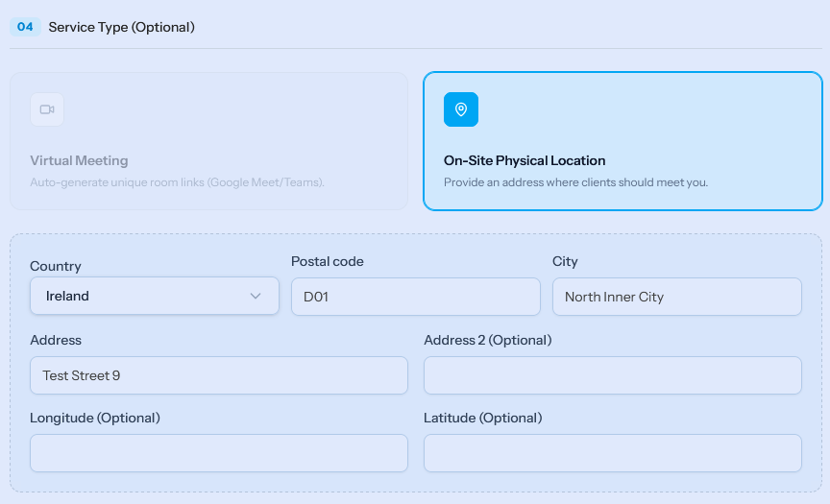Select the Virtual Meeting service card
Screen dimensions: 830x504
pyautogui.click(x=209, y=141)
